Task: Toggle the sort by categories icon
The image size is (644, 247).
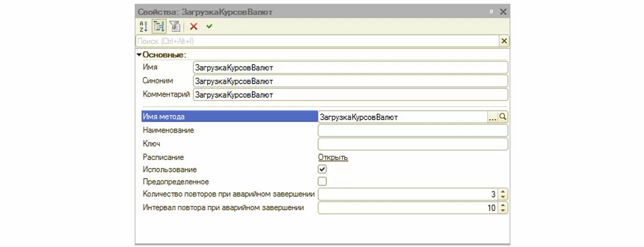Action: click(159, 26)
